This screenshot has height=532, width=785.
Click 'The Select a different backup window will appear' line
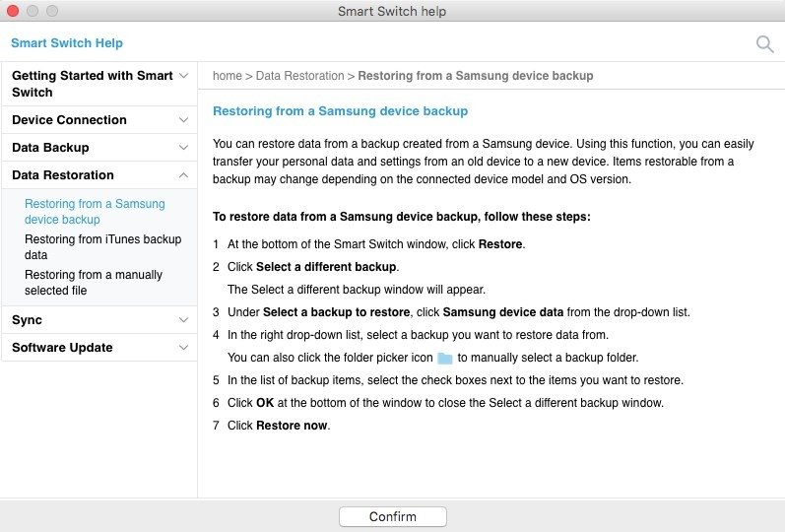(357, 290)
